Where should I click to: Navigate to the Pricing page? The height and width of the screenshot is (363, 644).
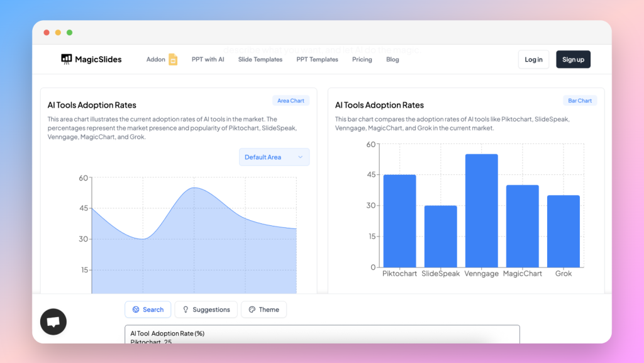click(362, 60)
